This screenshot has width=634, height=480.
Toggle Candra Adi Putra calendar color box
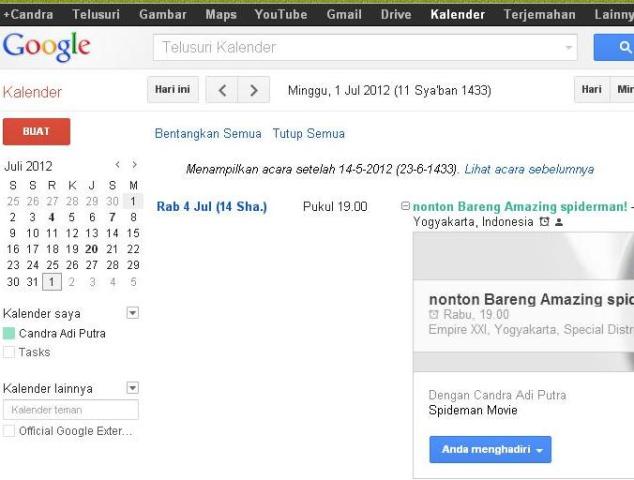point(9,334)
